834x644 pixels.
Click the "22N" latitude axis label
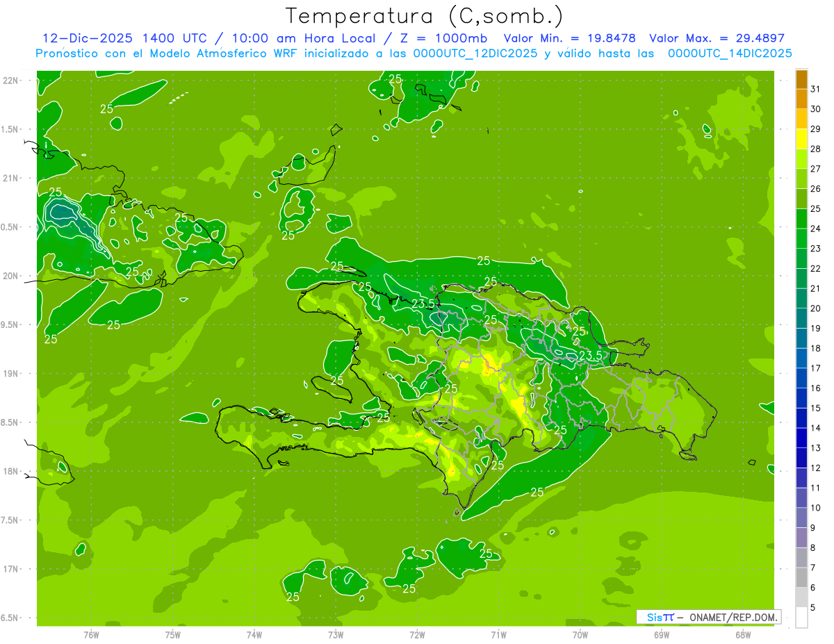click(x=11, y=80)
